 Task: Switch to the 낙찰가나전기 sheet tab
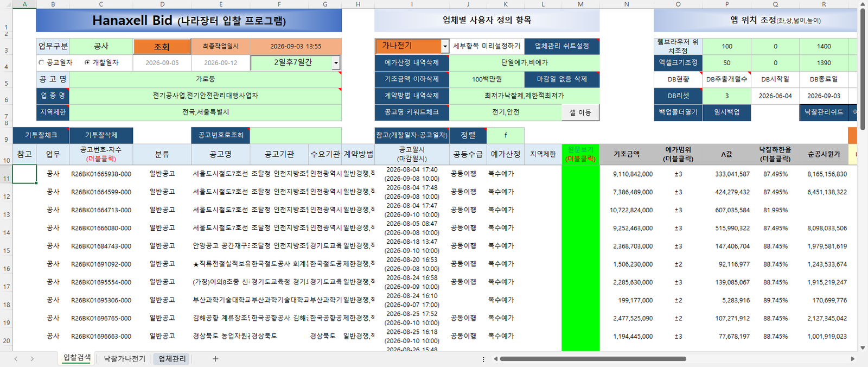tap(125, 359)
